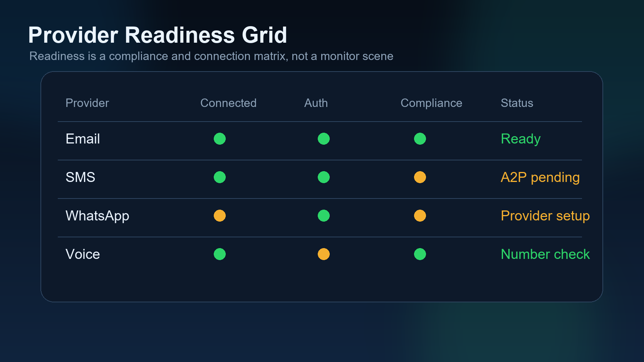Click the A2P pending status
Viewport: 644px width, 362px height.
click(540, 177)
